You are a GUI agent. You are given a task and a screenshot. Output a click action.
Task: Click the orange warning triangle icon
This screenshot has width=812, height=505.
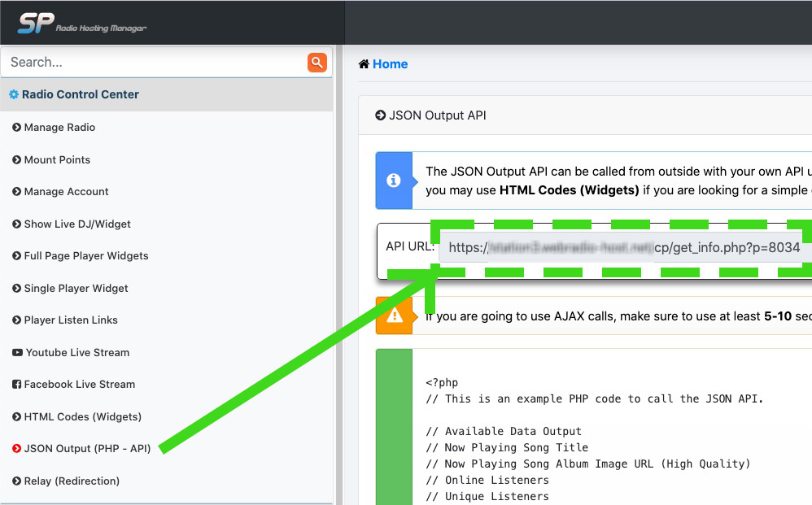[x=394, y=316]
